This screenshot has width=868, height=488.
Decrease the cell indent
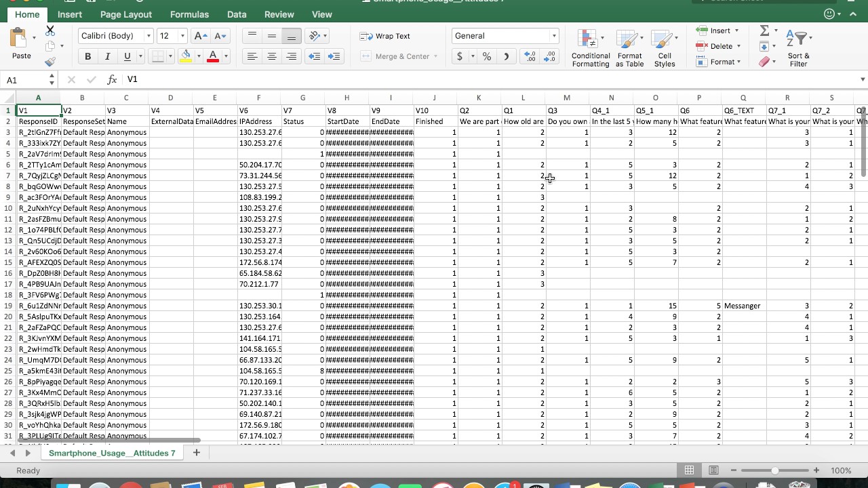pos(314,56)
